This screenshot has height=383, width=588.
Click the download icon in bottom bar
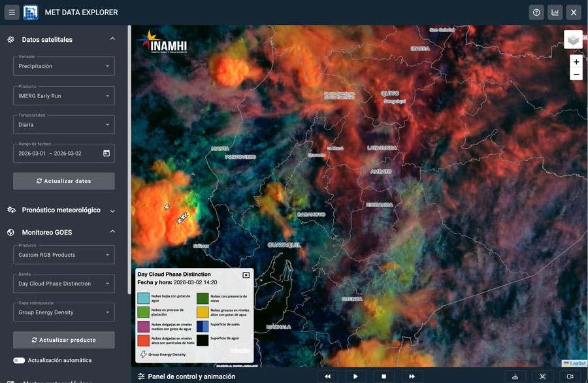pos(515,376)
